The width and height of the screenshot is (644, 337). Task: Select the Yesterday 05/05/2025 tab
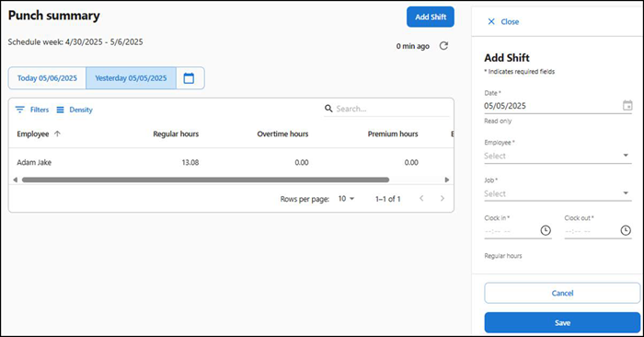pyautogui.click(x=131, y=78)
